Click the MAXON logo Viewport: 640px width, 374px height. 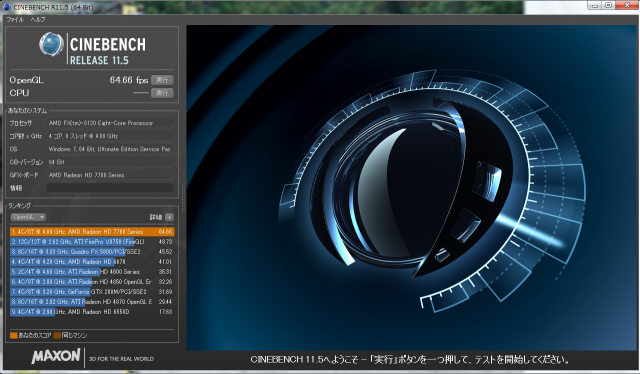(x=56, y=356)
